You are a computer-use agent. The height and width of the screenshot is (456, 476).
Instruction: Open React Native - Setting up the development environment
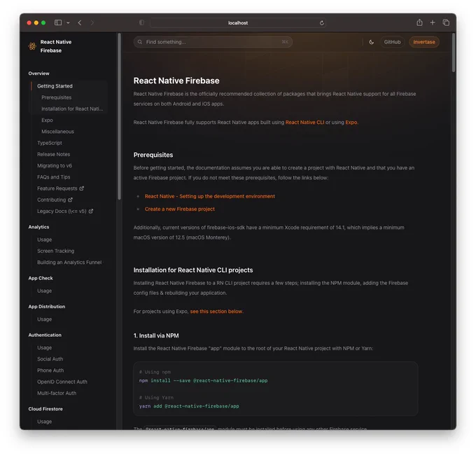tap(210, 196)
